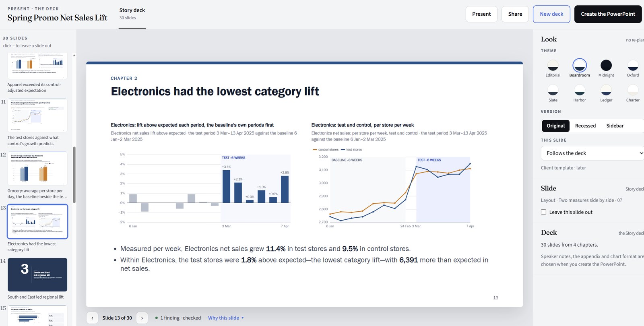This screenshot has height=326, width=644.
Task: Click the CHAPTER 2 label on slide
Action: tap(124, 78)
